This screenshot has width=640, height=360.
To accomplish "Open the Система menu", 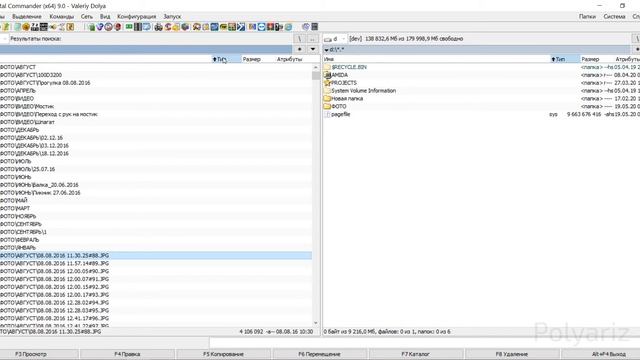I will [x=614, y=16].
